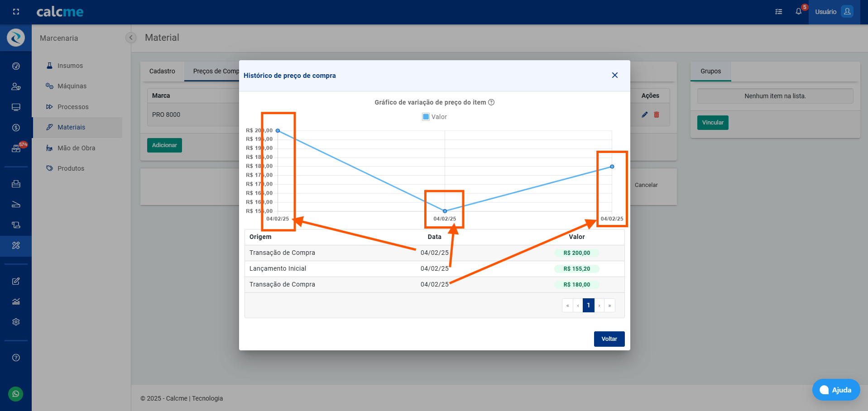Go to next page in pagination
Viewport: 868px width, 411px height.
tap(599, 306)
